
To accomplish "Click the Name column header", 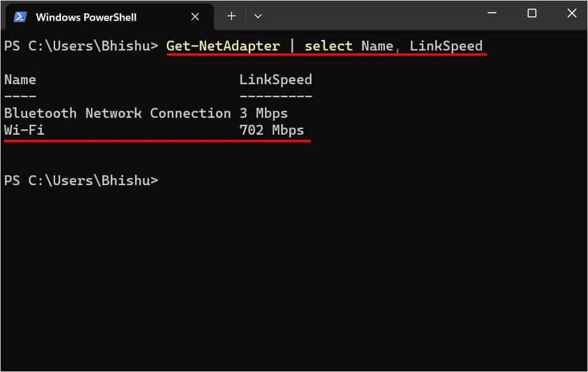I will coord(20,80).
